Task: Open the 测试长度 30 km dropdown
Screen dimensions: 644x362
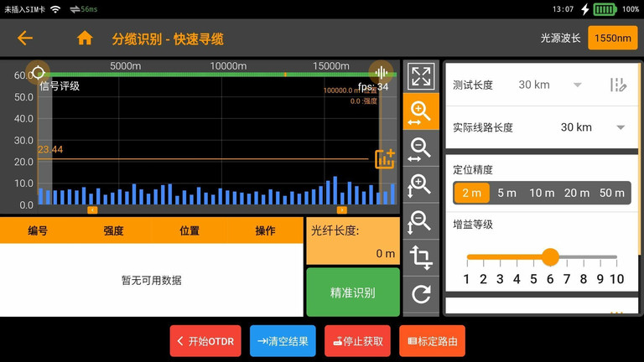Action: pos(550,85)
